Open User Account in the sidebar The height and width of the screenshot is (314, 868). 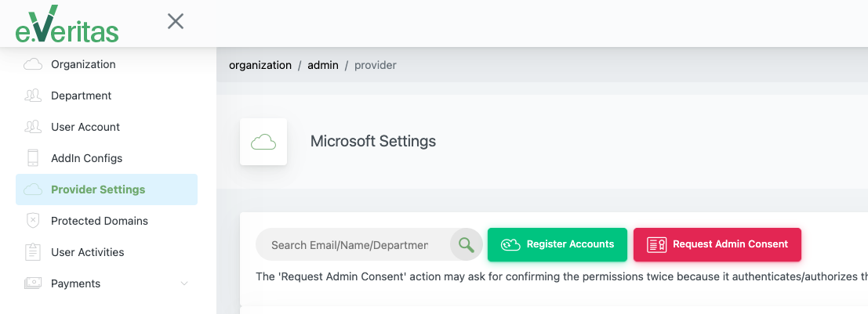click(85, 127)
